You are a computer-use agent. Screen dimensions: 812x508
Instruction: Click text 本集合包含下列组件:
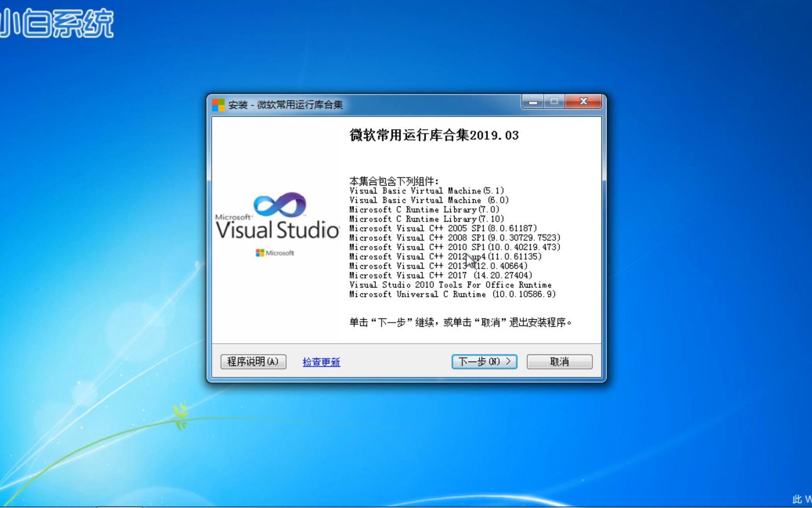[394, 181]
